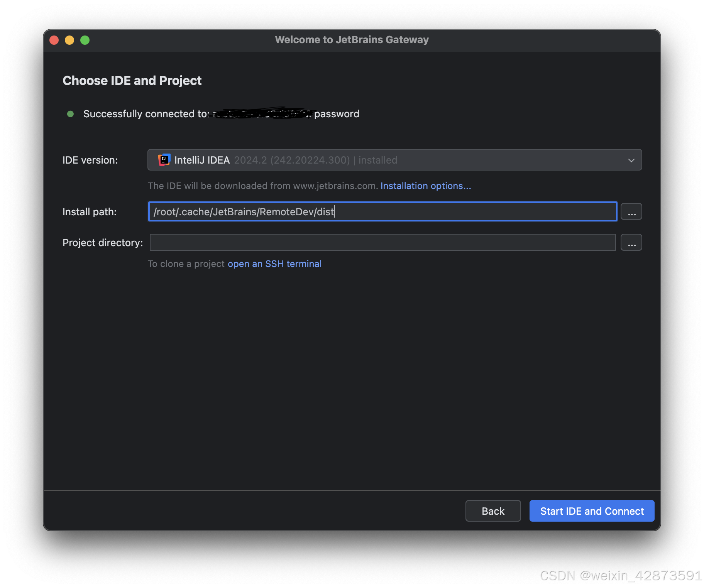Image resolution: width=704 pixels, height=588 pixels.
Task: Click the Welcome to JetBrains Gateway title
Action: click(352, 40)
